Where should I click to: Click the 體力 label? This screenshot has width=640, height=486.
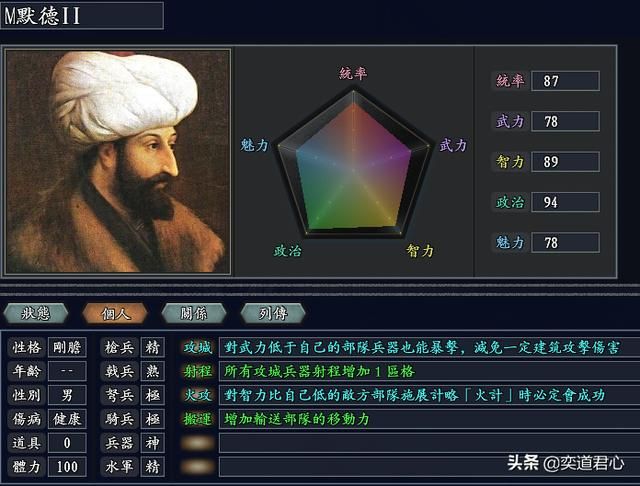click(x=27, y=466)
